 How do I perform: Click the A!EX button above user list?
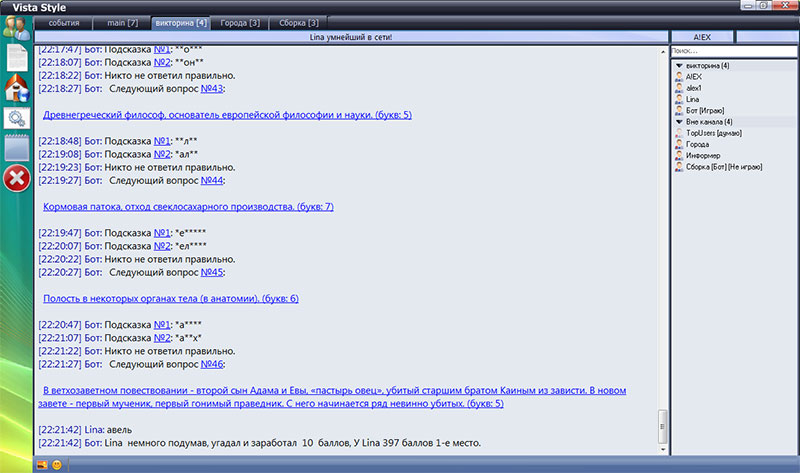point(700,37)
